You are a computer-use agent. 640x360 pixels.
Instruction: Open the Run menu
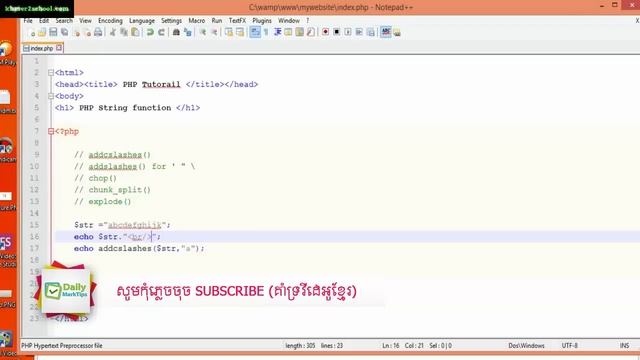click(217, 20)
